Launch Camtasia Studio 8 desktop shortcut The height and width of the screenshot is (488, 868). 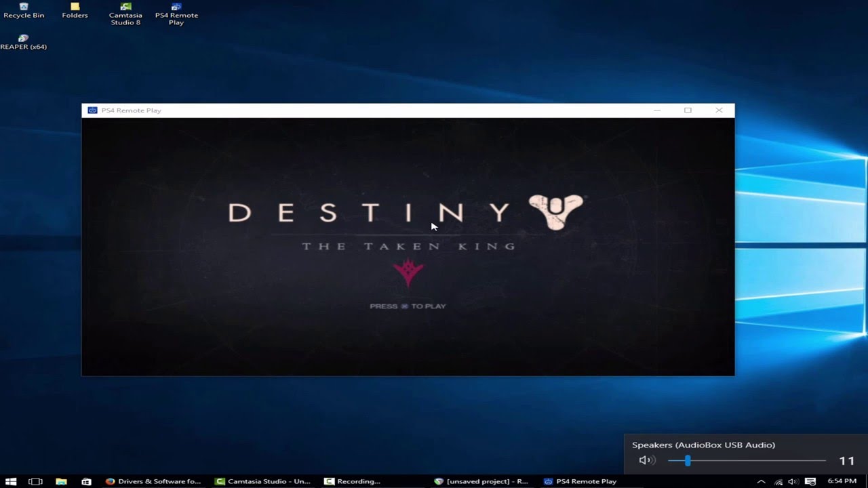(125, 14)
